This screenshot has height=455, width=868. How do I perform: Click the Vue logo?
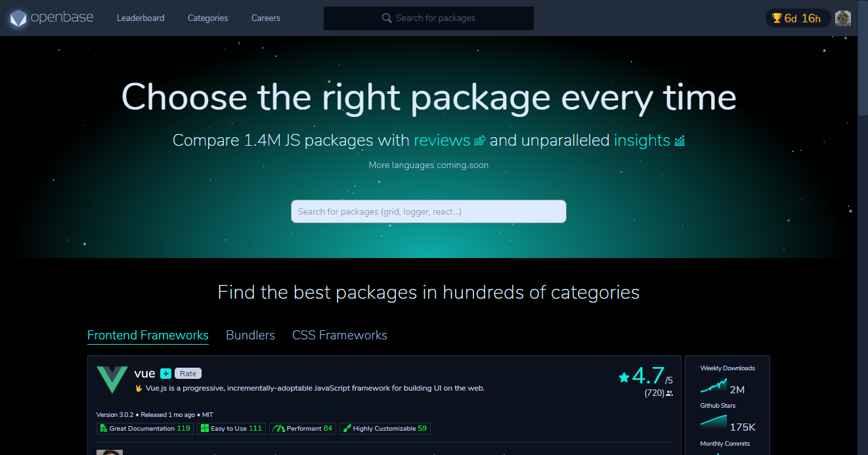click(x=112, y=379)
